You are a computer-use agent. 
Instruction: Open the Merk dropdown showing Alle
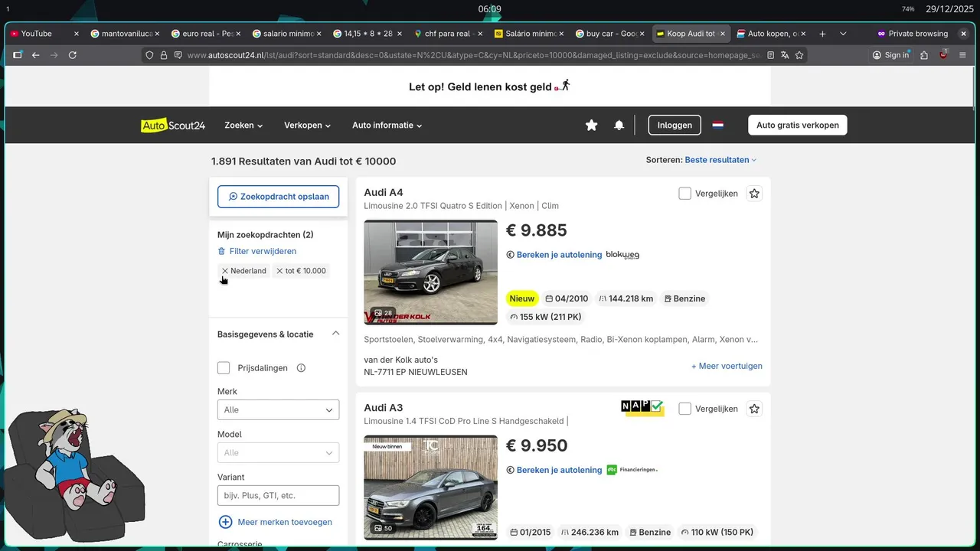278,410
